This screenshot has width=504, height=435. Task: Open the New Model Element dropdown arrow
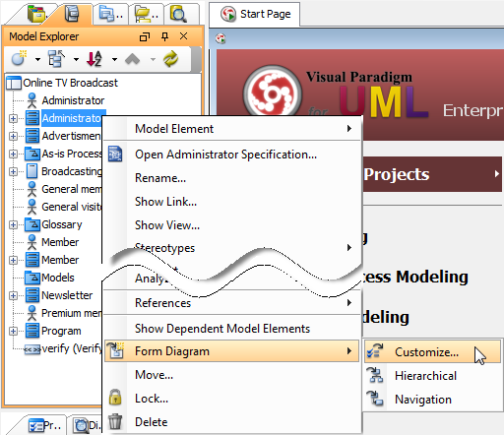pyautogui.click(x=37, y=59)
